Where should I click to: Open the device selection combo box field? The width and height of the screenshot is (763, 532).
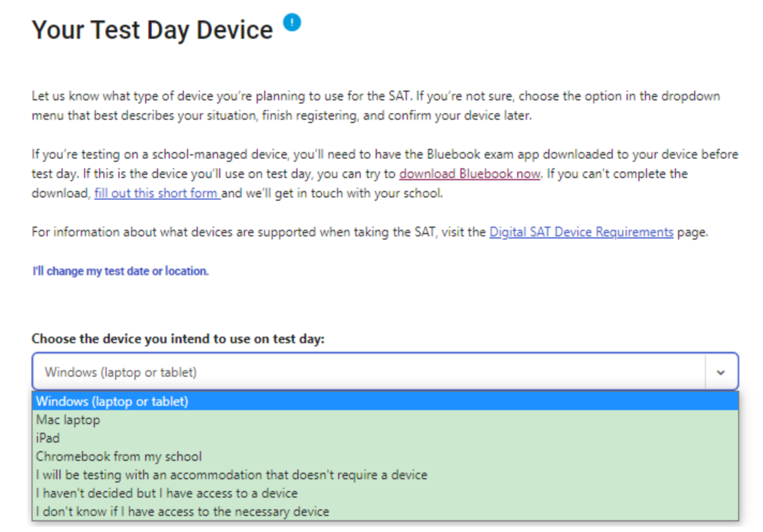pos(385,372)
